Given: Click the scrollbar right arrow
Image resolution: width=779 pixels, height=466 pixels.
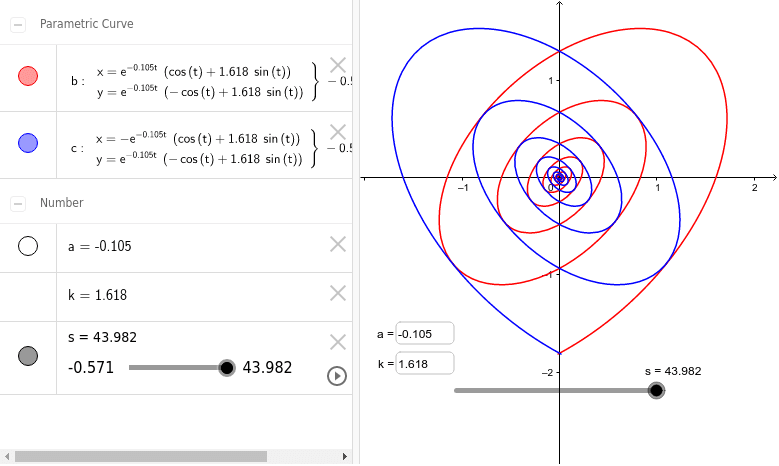Looking at the screenshot, I should coord(345,456).
